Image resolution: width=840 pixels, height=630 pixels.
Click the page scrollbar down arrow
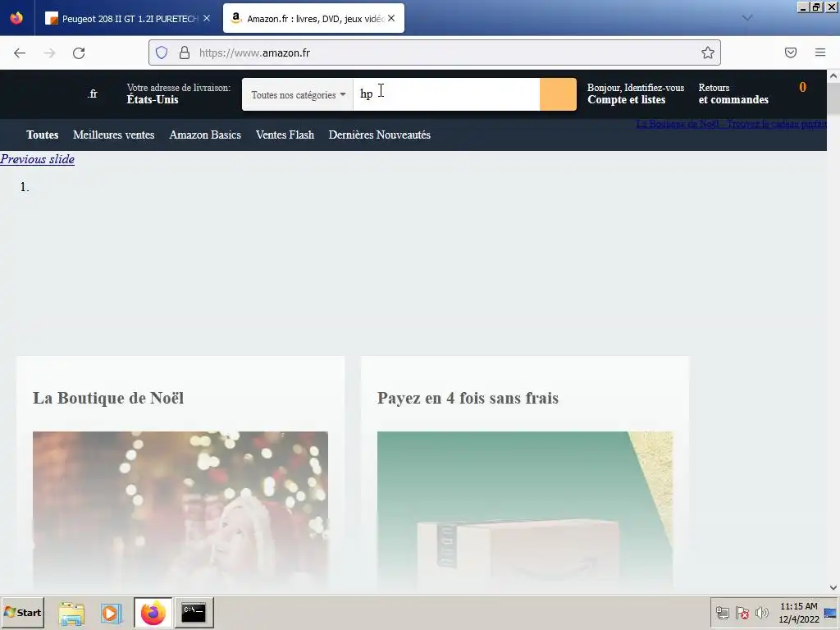point(833,587)
